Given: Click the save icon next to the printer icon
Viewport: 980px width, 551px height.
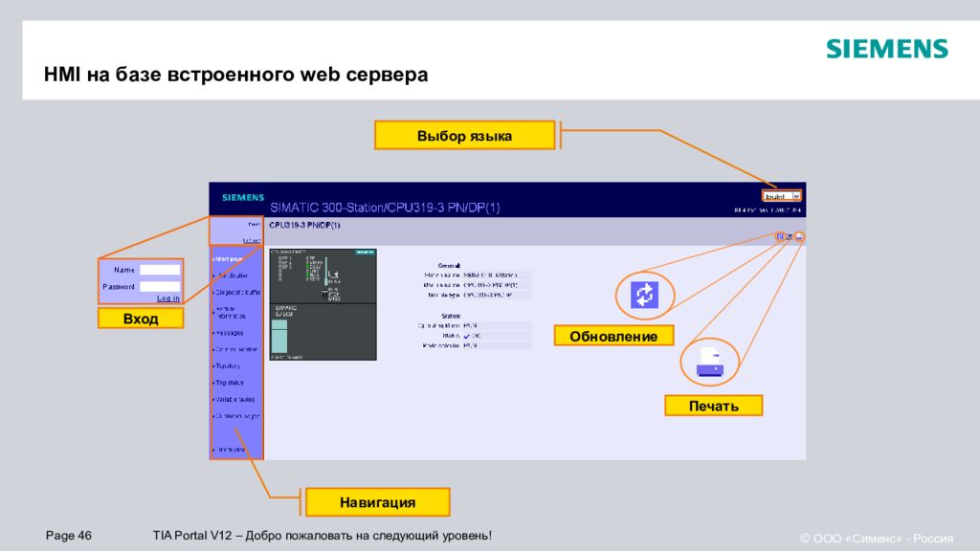Looking at the screenshot, I should click(x=791, y=237).
